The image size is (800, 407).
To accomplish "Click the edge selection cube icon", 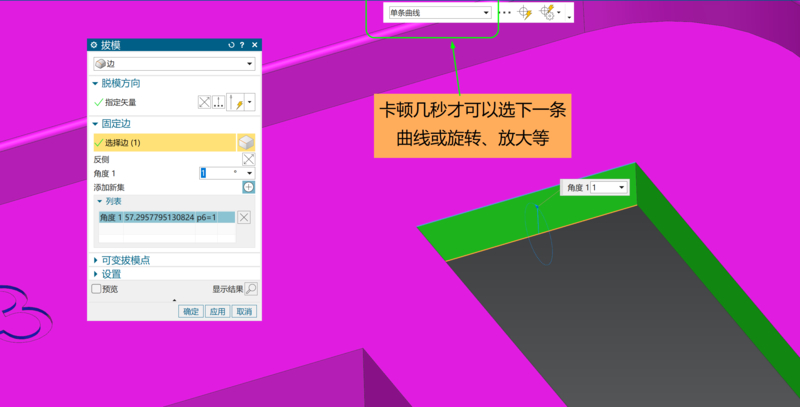I will [x=246, y=143].
